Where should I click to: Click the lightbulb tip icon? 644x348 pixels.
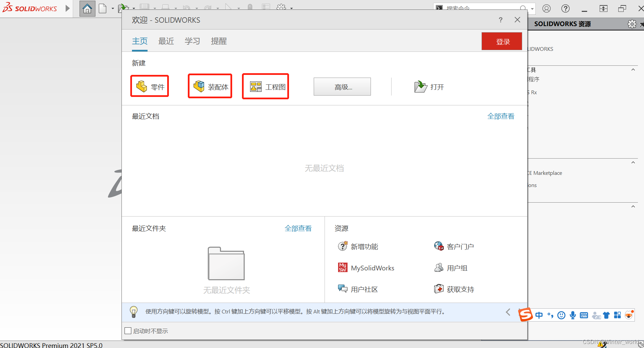(x=134, y=312)
